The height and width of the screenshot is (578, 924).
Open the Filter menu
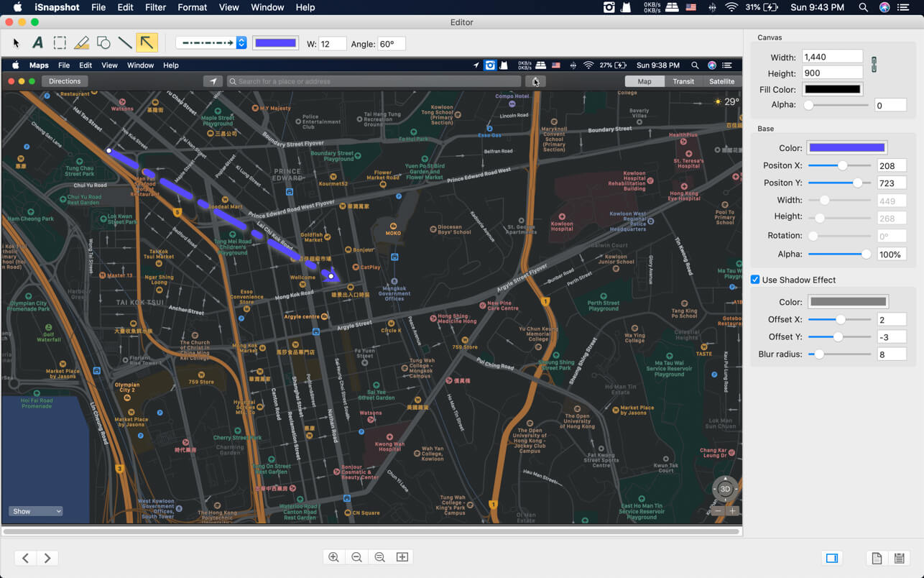[x=155, y=7]
